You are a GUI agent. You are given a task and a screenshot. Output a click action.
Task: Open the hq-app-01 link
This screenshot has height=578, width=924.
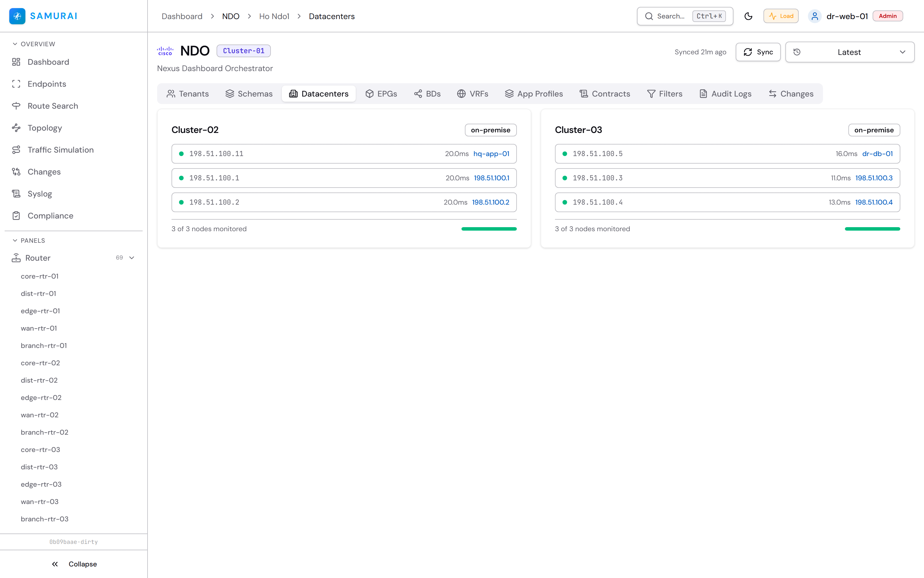(x=491, y=154)
